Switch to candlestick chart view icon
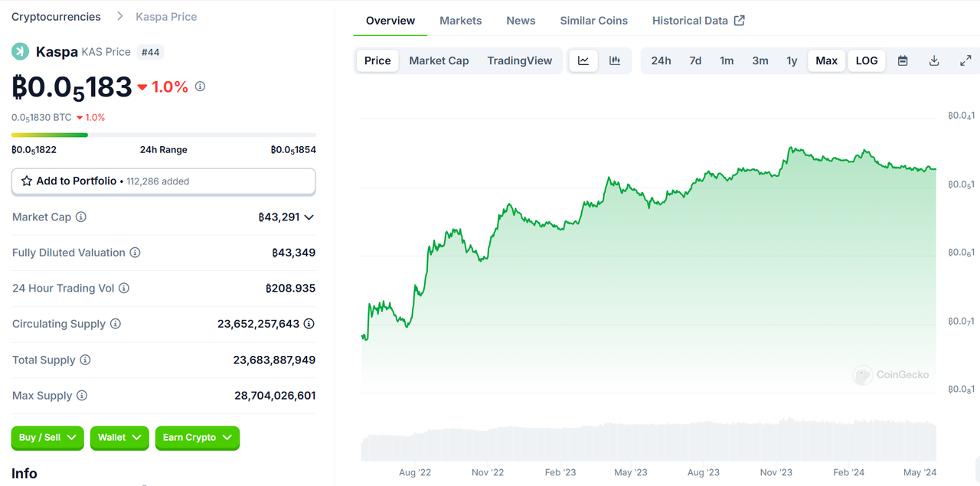 pyautogui.click(x=615, y=60)
